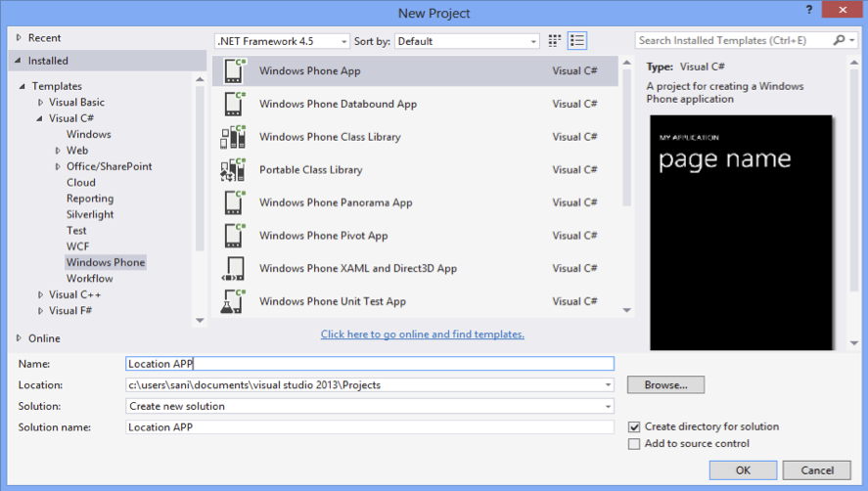Toggle Create directory for solution checkbox

[x=634, y=426]
